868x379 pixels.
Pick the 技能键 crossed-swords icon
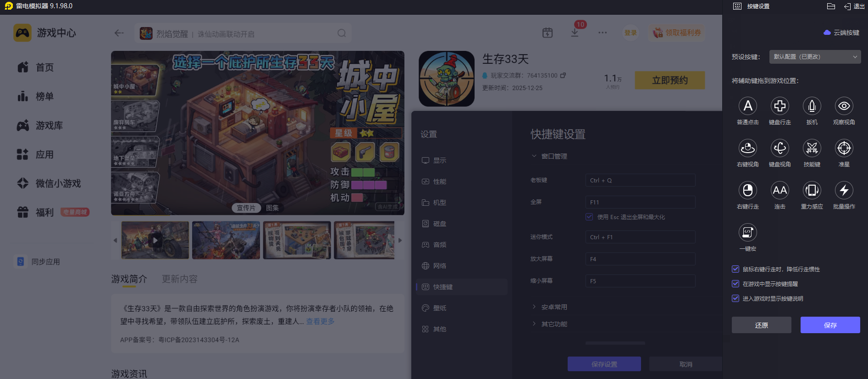(812, 148)
